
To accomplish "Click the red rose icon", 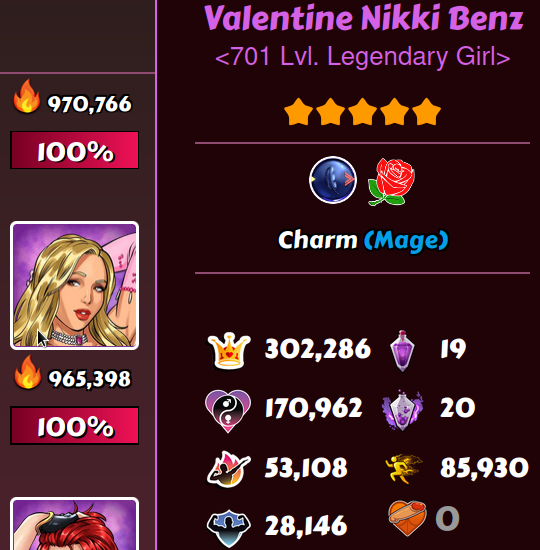I will (391, 181).
